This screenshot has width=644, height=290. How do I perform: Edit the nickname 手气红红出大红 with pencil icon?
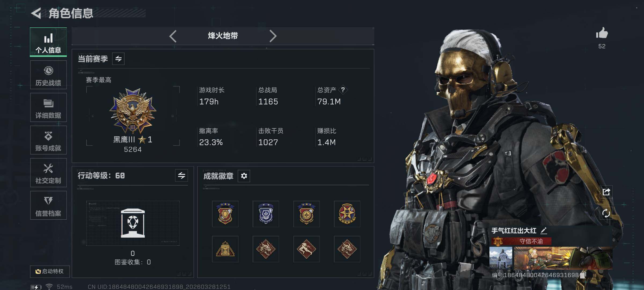pos(543,230)
